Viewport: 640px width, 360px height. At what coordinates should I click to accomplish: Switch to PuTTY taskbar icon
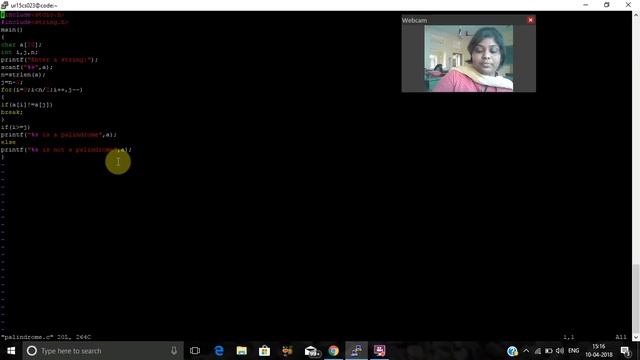click(x=356, y=351)
